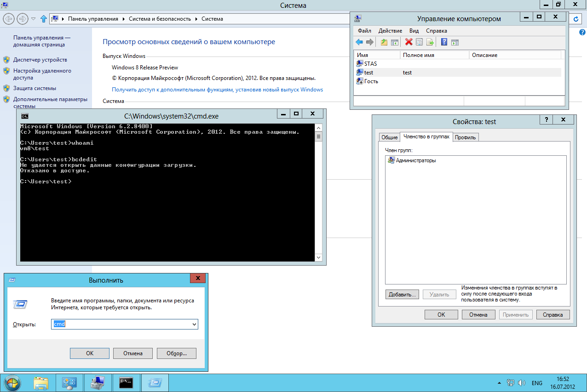
Task: Click the Start button shell icon
Action: (12, 382)
